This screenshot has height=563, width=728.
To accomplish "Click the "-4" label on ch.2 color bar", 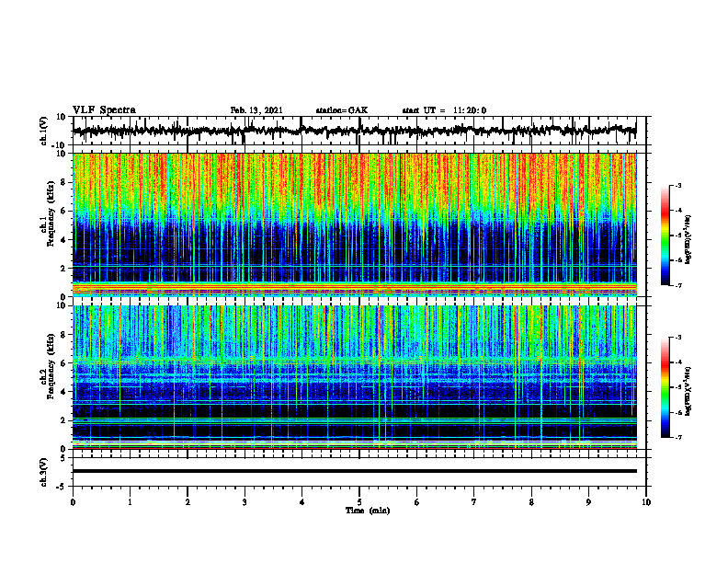I will pyautogui.click(x=678, y=362).
